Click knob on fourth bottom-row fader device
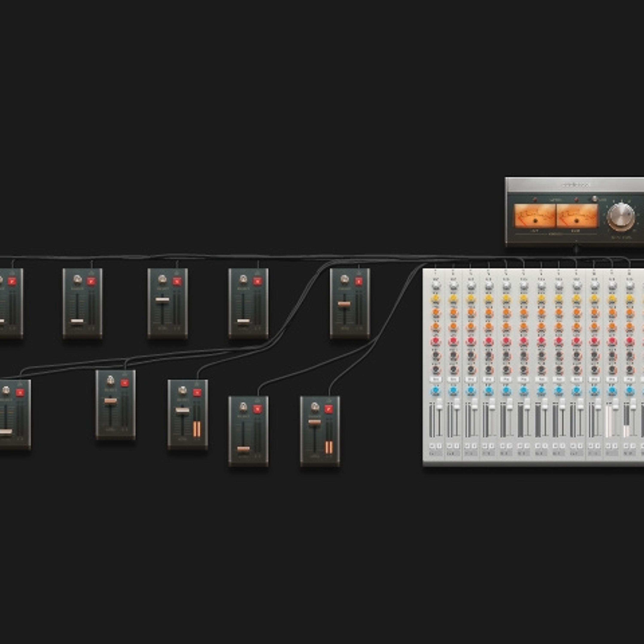The image size is (644, 644). 243,407
